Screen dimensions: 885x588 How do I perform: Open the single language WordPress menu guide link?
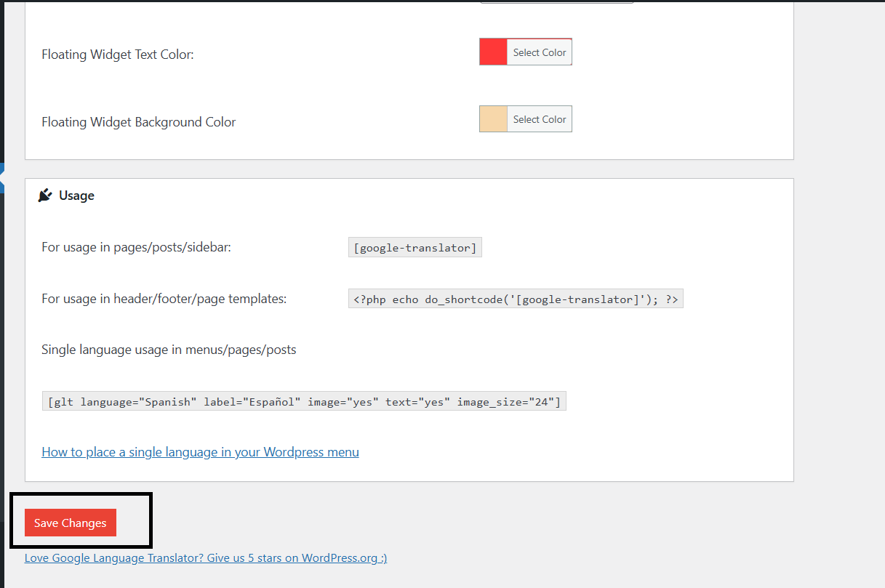coord(200,452)
